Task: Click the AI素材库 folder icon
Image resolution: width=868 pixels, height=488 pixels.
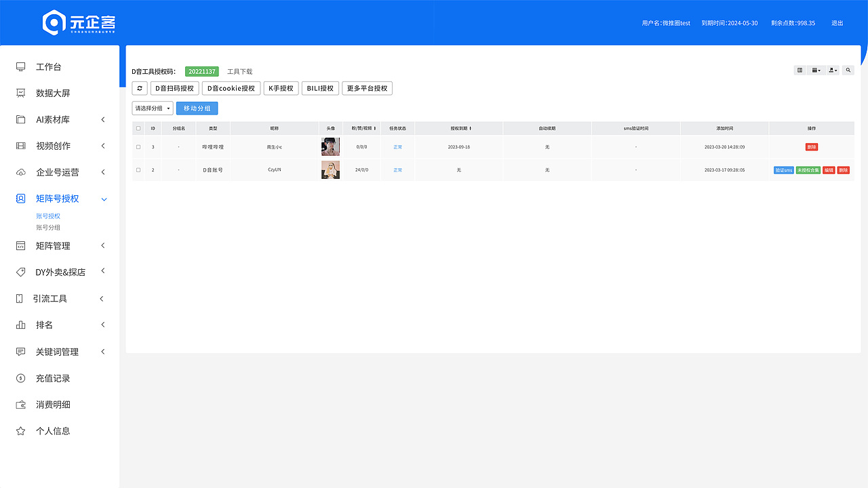Action: click(21, 119)
